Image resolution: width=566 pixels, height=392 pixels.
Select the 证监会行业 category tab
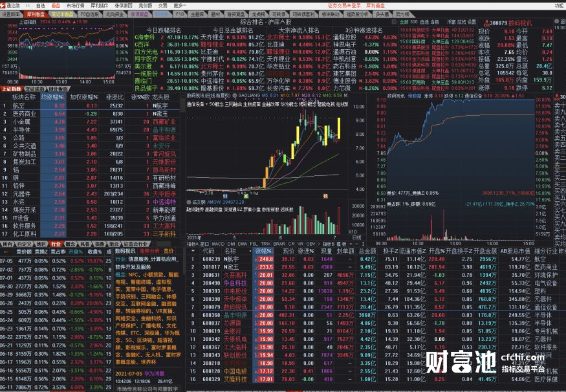(136, 244)
